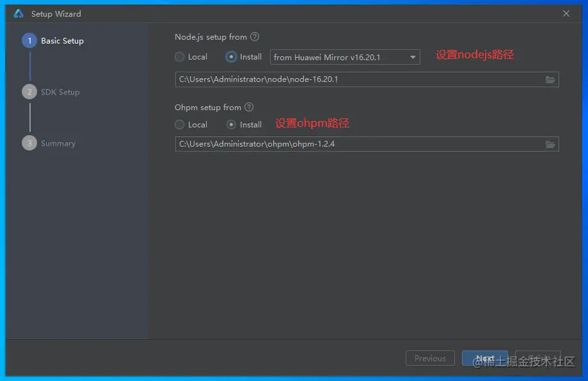Click the ohpm path input field
The height and width of the screenshot is (381, 588).
tap(367, 144)
